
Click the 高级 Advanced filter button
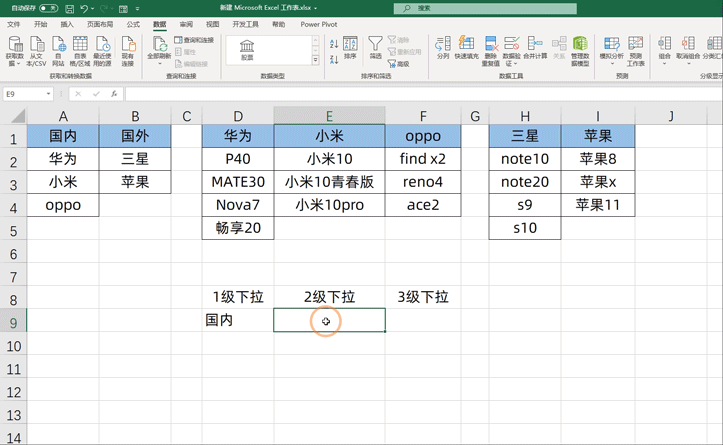click(x=399, y=64)
